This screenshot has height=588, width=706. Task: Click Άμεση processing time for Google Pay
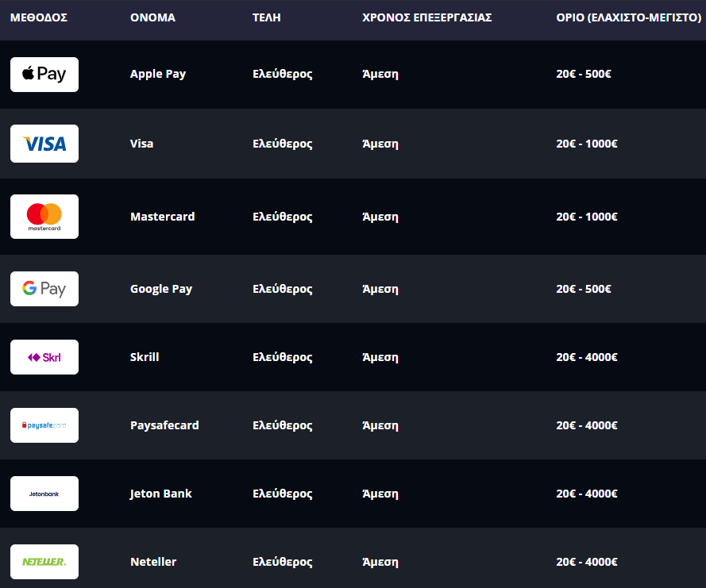[380, 290]
